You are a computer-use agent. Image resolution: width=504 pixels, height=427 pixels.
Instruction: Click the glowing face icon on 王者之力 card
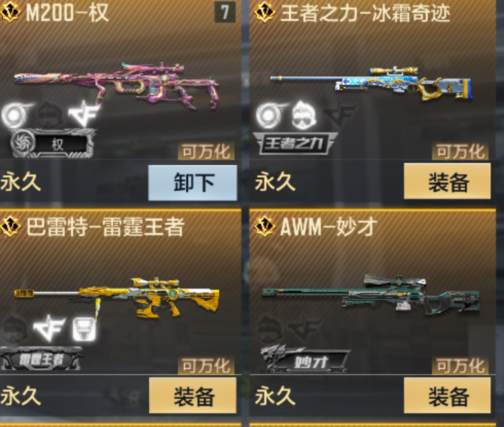click(x=304, y=114)
